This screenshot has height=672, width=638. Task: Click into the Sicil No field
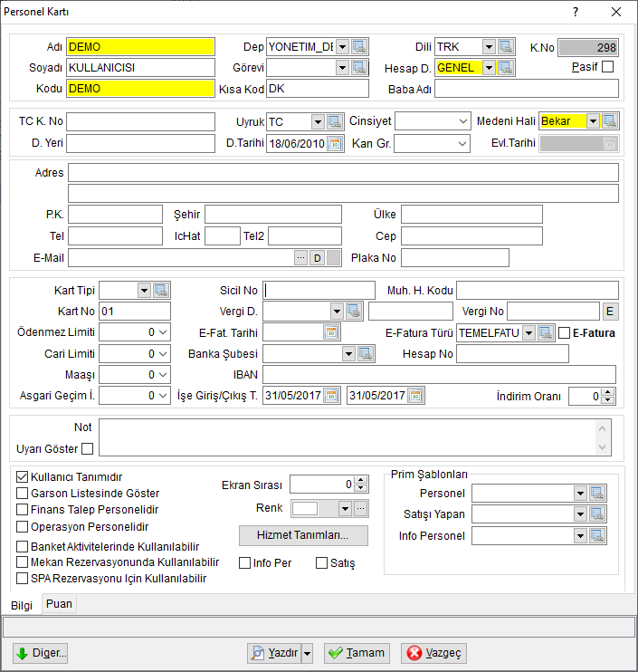(x=319, y=290)
